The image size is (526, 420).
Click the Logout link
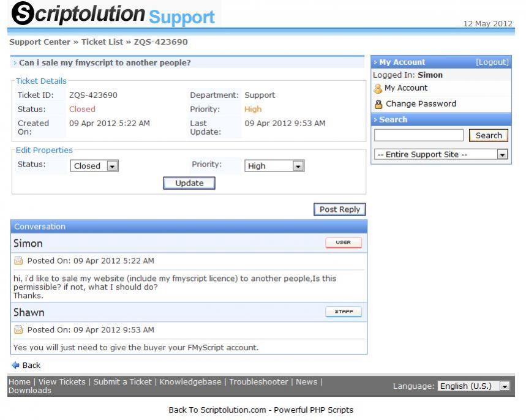tap(492, 62)
